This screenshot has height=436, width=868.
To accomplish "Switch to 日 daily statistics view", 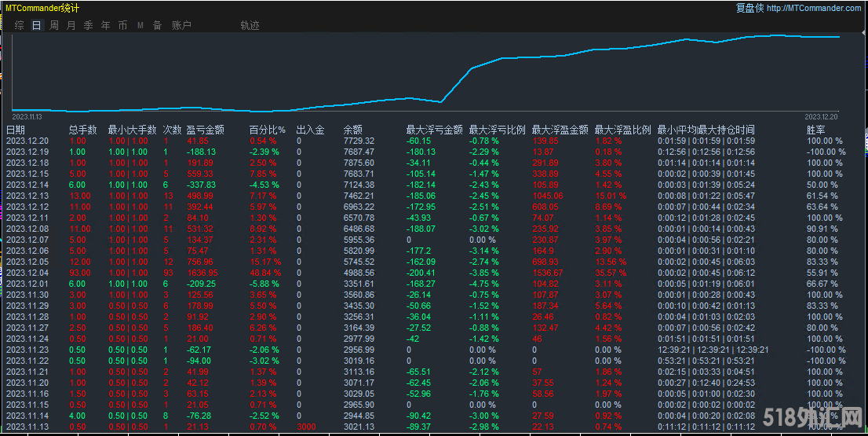I will 37,25.
